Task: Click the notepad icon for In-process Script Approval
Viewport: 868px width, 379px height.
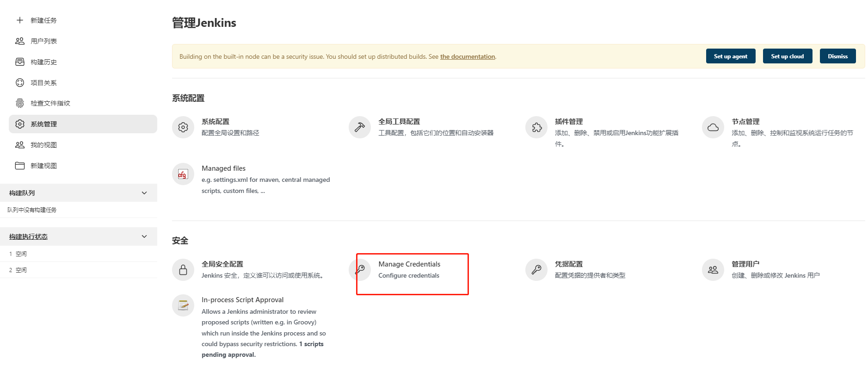Action: click(x=183, y=305)
